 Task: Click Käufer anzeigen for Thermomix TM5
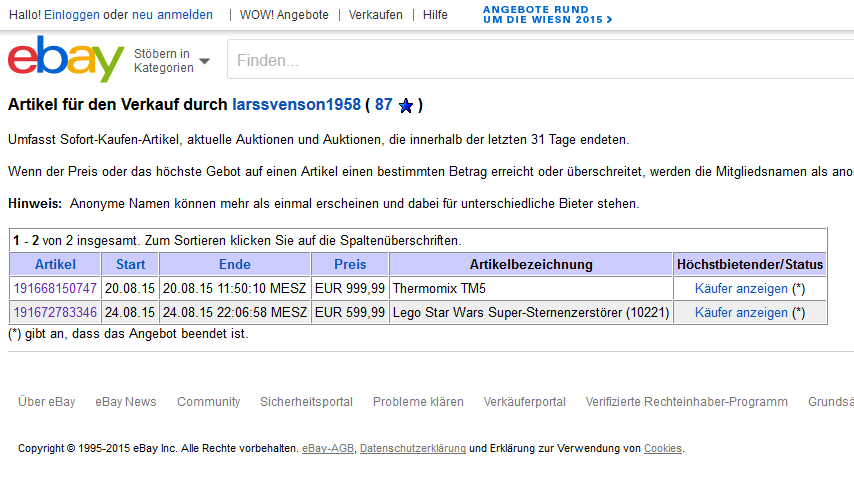[x=741, y=288]
